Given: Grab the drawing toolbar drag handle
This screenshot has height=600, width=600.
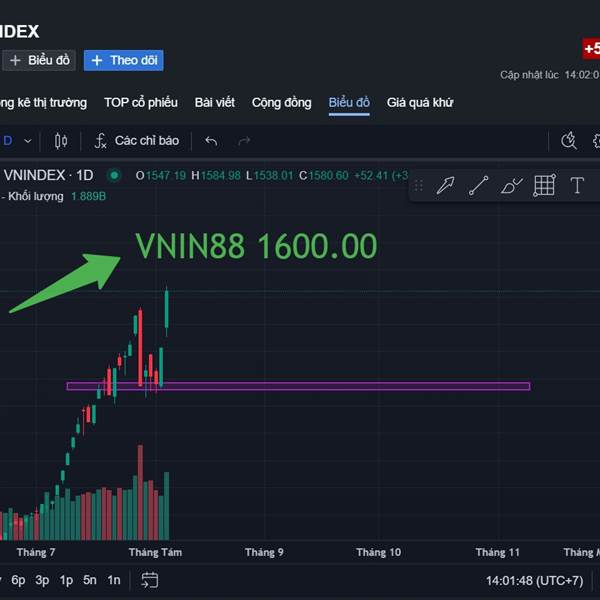Looking at the screenshot, I should click(419, 186).
